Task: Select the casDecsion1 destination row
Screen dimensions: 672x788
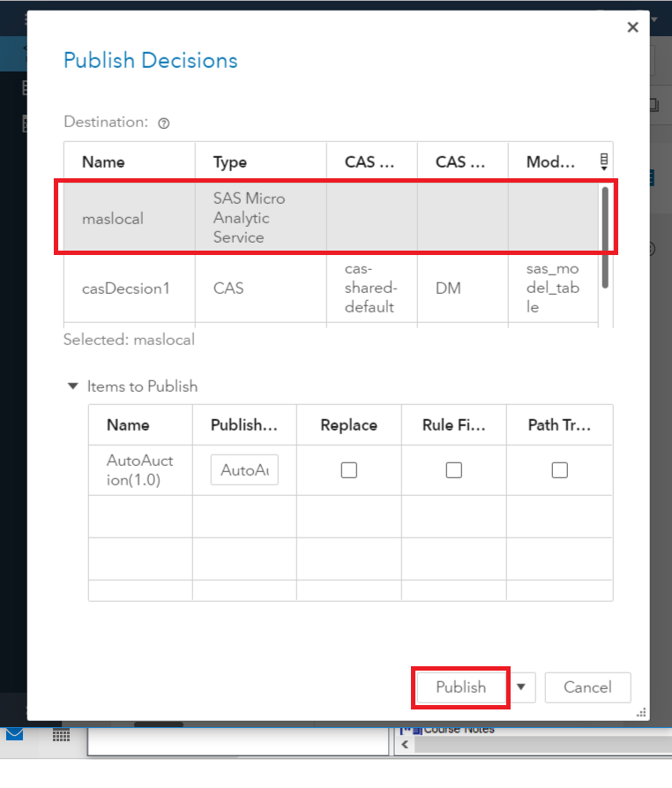Action: tap(126, 288)
